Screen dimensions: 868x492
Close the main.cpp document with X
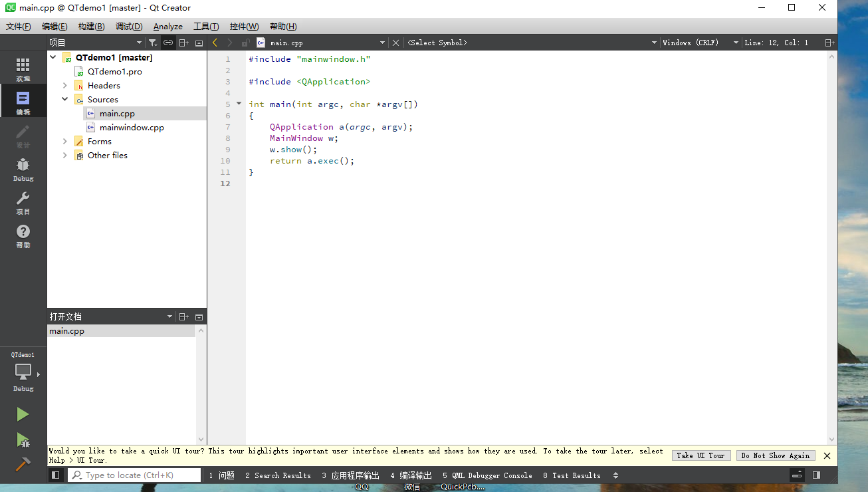coord(396,43)
